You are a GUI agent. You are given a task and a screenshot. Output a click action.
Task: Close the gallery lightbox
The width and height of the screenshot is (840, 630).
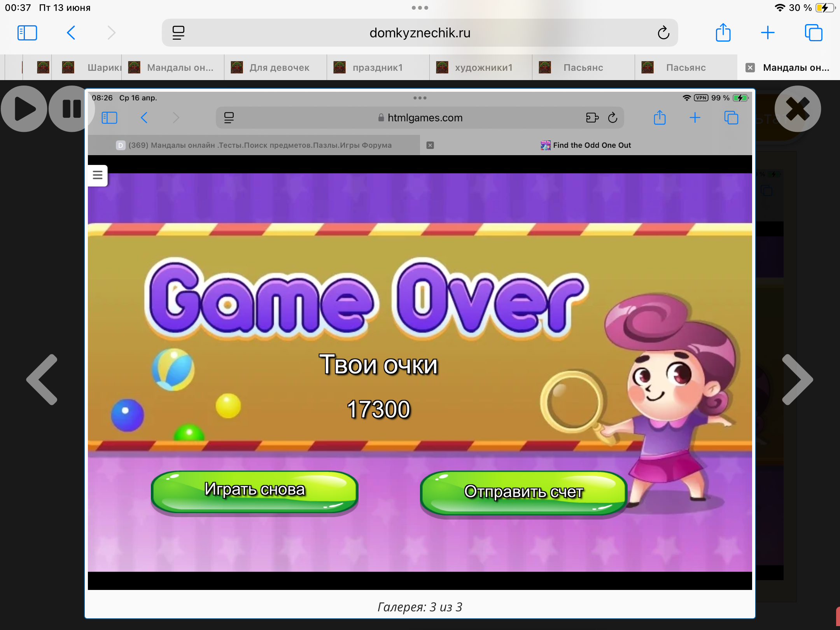coord(798,109)
